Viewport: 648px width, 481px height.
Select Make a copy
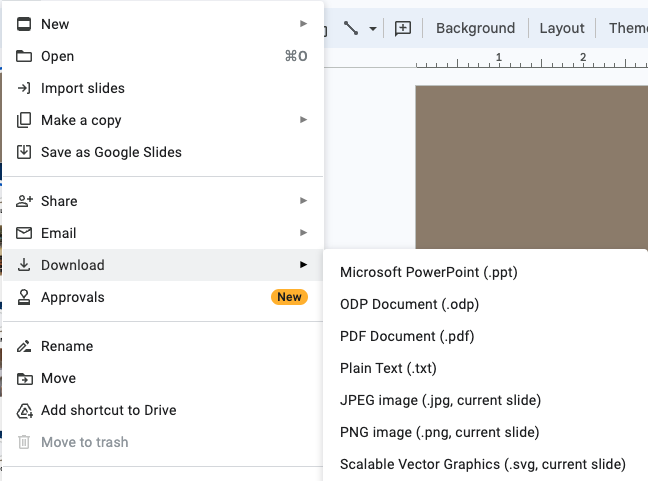pos(163,120)
